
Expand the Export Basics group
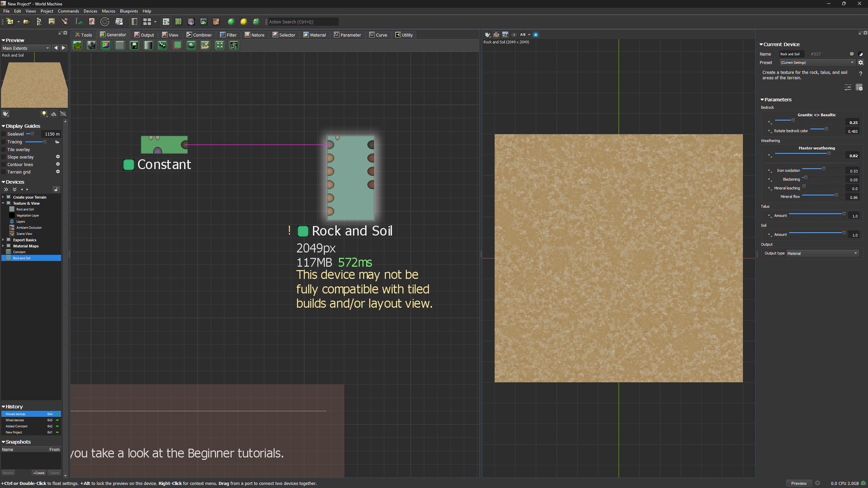pos(3,240)
